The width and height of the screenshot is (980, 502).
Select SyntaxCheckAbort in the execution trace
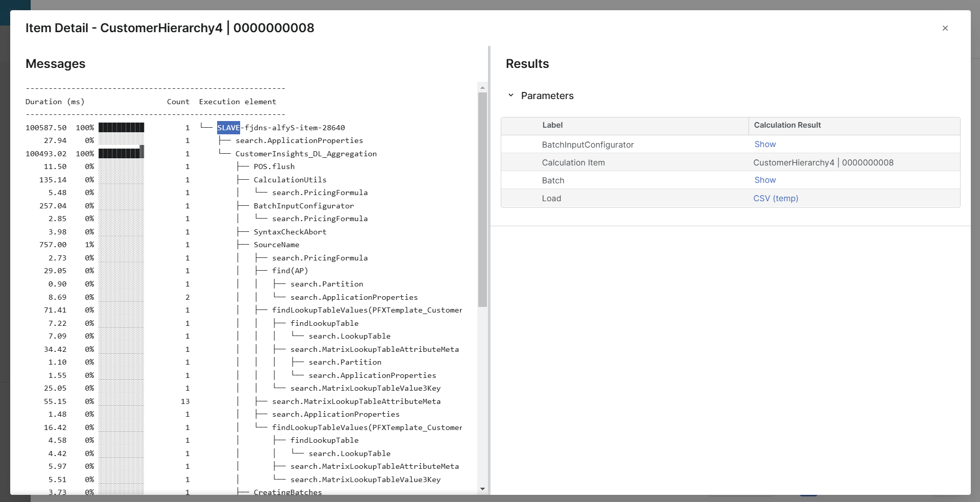coord(290,232)
